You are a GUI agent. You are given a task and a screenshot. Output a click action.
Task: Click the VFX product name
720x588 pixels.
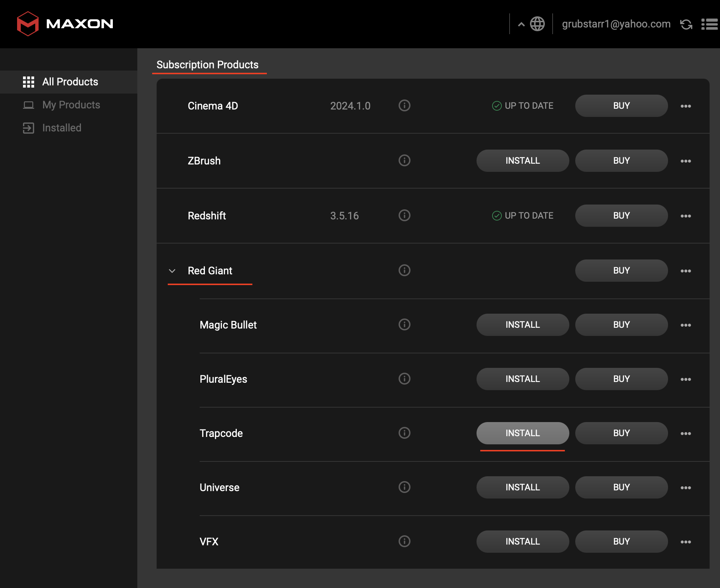coord(209,542)
